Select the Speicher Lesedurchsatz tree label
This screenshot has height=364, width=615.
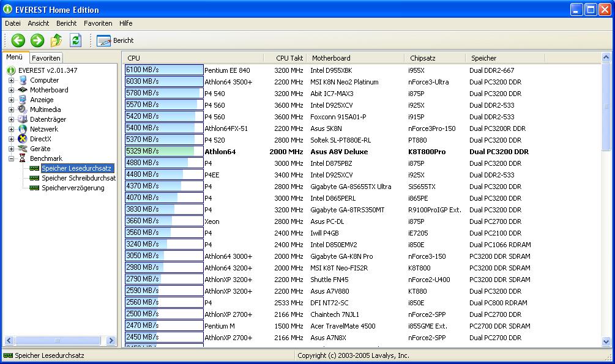[77, 168]
